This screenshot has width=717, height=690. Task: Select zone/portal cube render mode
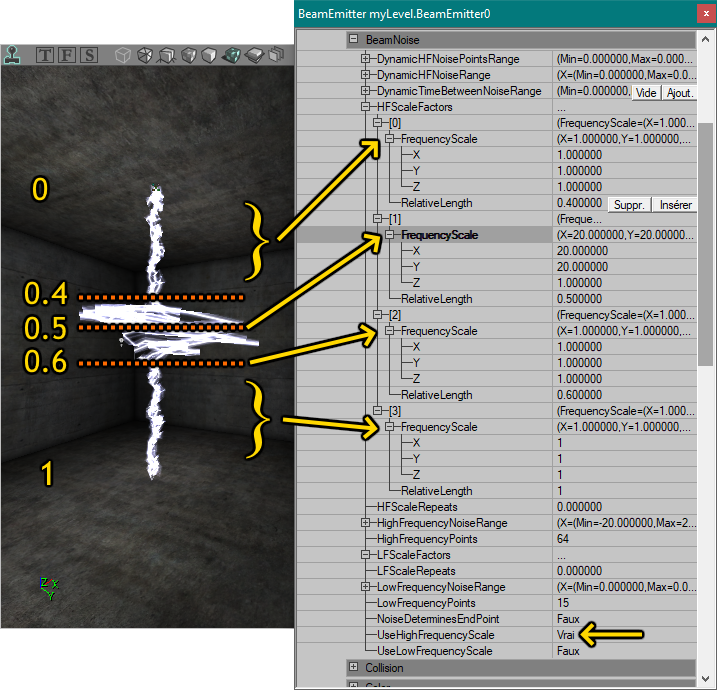(144, 55)
